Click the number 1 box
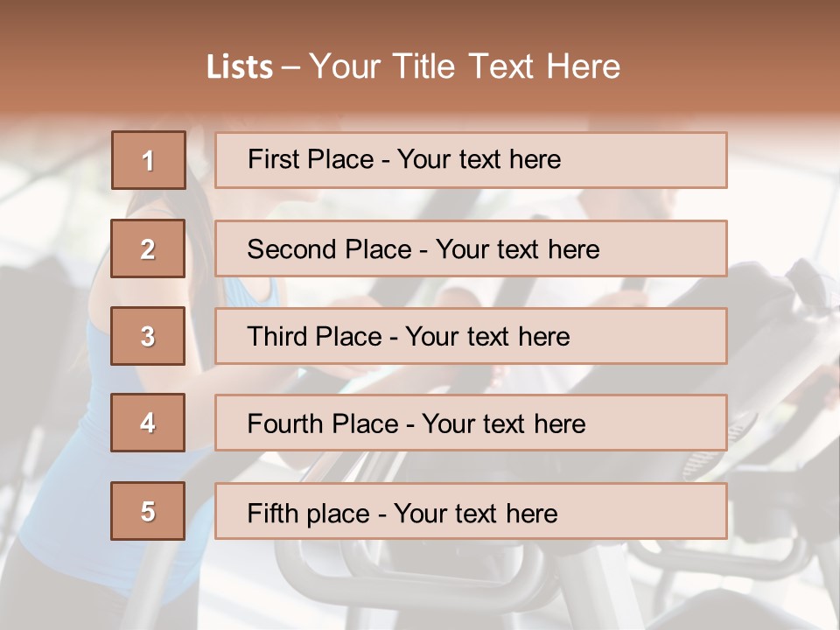This screenshot has height=630, width=840. coord(149,160)
